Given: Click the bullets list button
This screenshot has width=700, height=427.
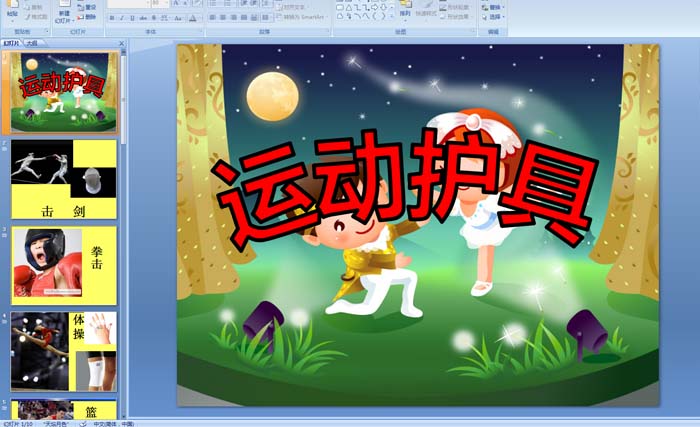Looking at the screenshot, I should pos(213,4).
